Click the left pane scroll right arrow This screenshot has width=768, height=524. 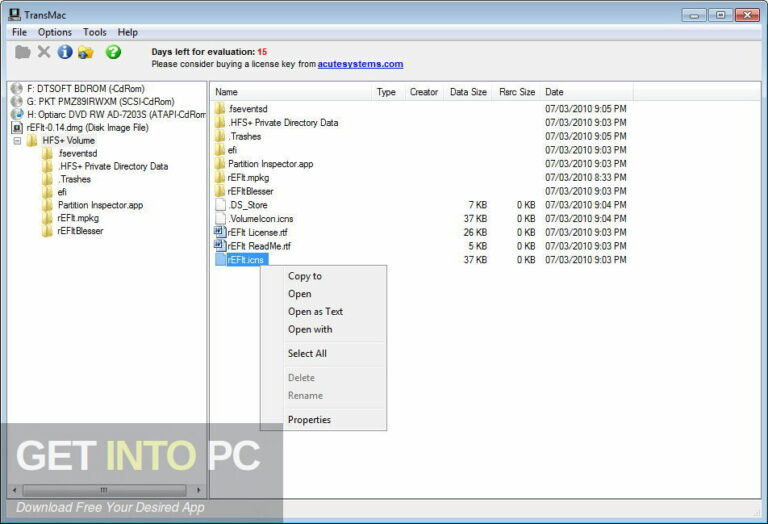click(x=198, y=490)
